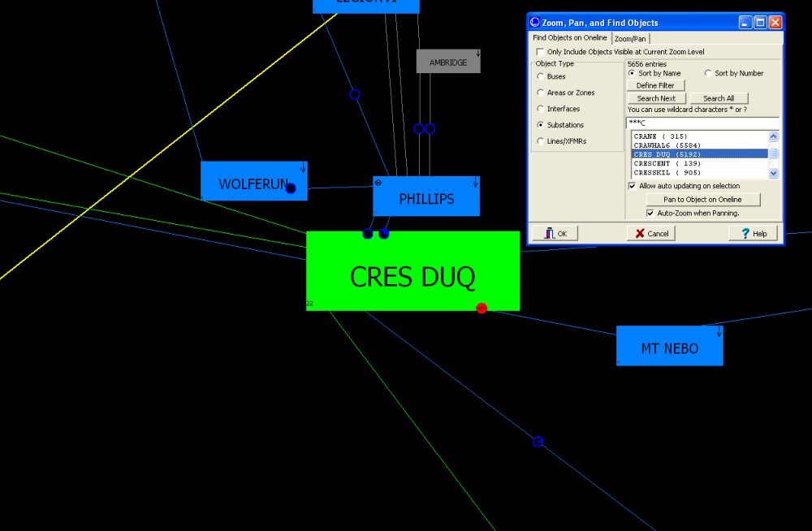Click the wildcard search text field
The width and height of the screenshot is (812, 531).
[x=702, y=123]
